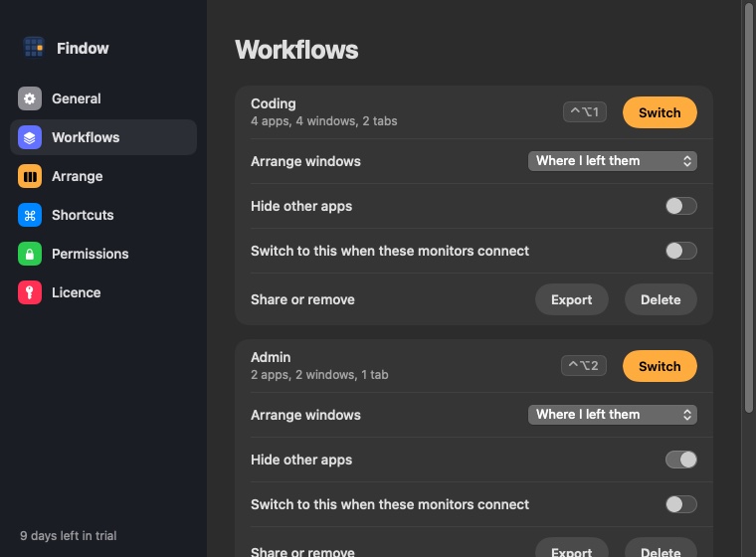
Task: Enable Hide other apps for Coding
Action: pos(680,206)
